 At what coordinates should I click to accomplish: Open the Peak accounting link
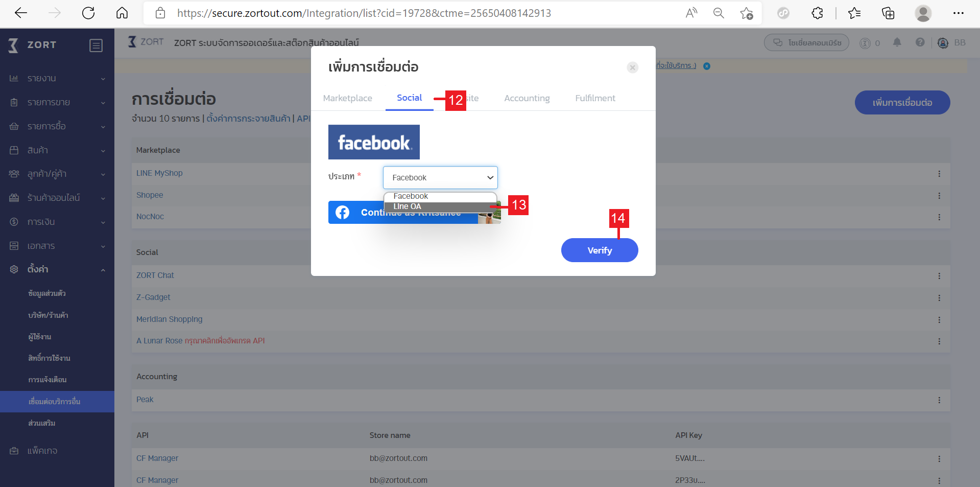tap(145, 400)
